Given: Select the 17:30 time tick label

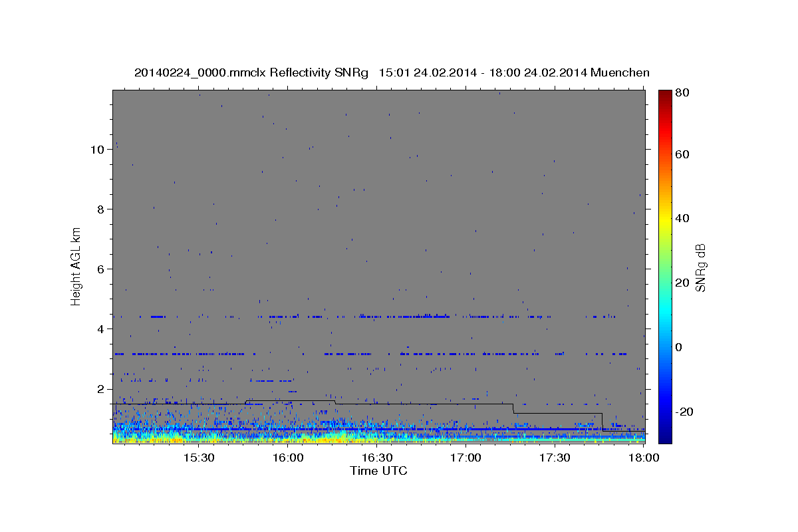Looking at the screenshot, I should (555, 458).
